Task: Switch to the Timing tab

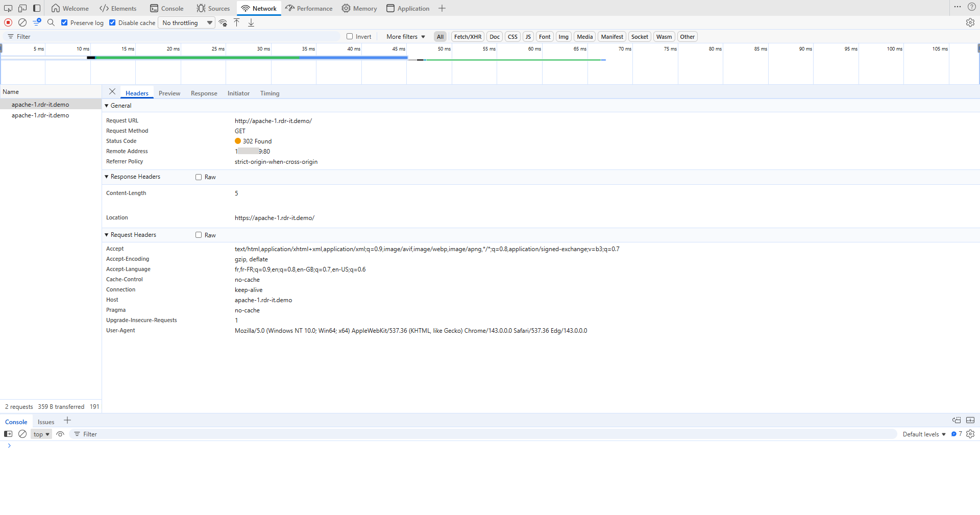Action: tap(269, 93)
